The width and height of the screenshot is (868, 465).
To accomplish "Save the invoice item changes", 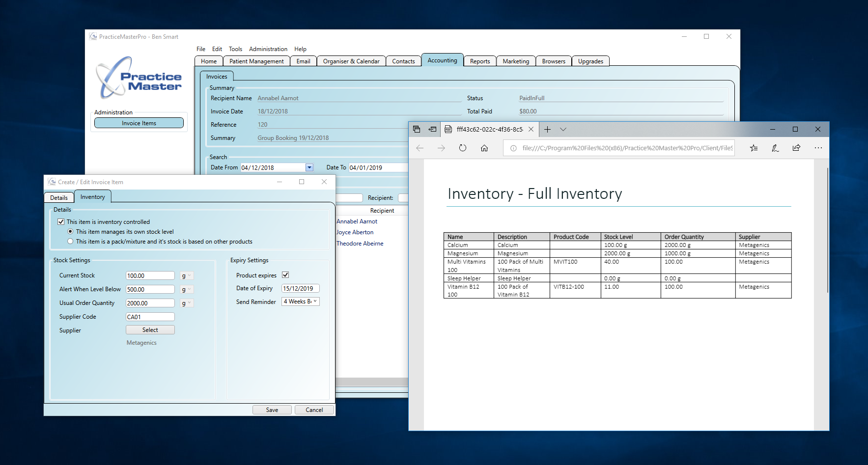I will click(x=272, y=409).
